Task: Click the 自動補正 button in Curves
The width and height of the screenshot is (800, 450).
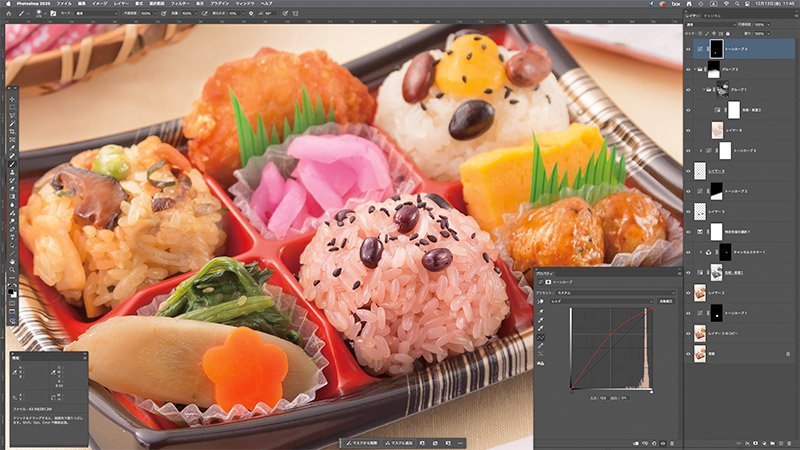Action: pos(664,299)
